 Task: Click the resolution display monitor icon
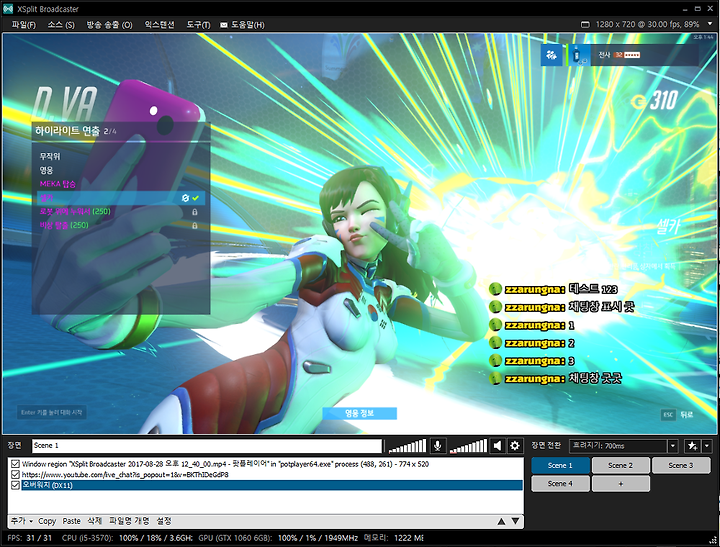point(585,24)
